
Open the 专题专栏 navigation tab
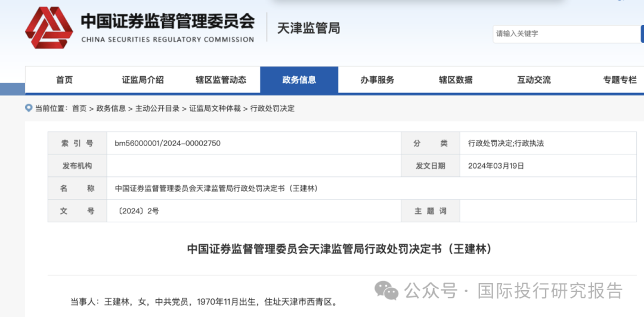pos(620,80)
